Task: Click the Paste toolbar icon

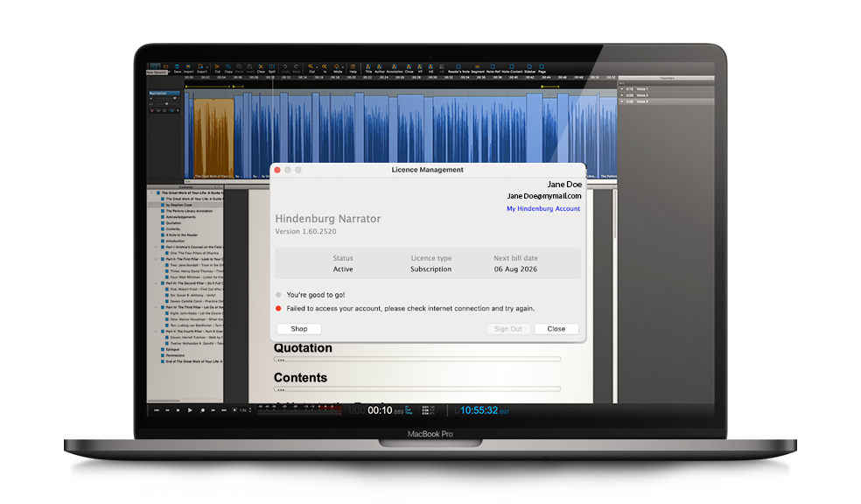Action: tap(240, 68)
